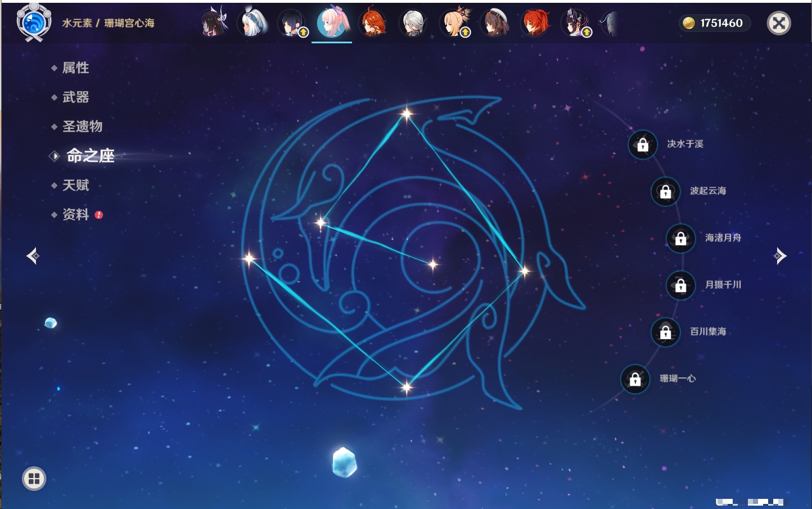Go to next character with right arrow
The width and height of the screenshot is (812, 509).
[780, 256]
